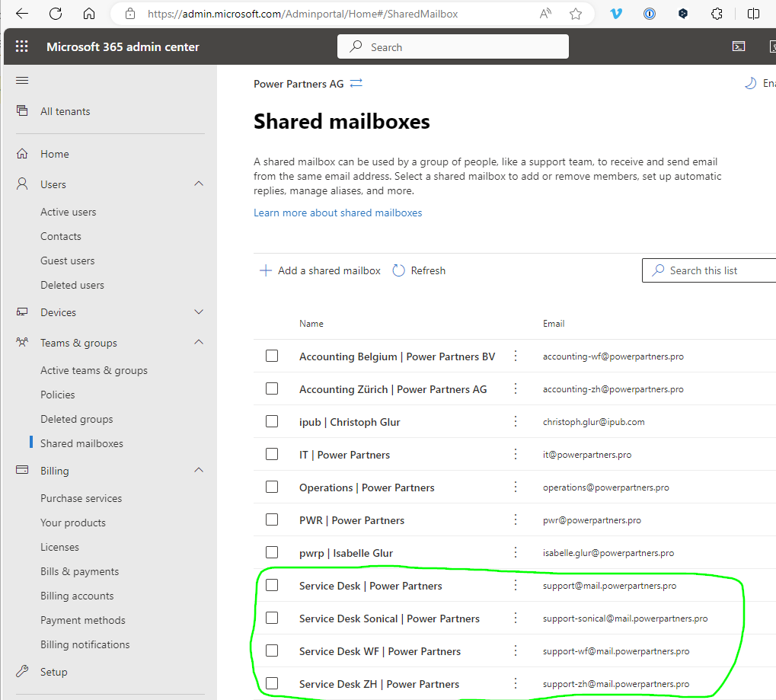Viewport: 776px width, 700px height.
Task: Switch tenant using arrows beside Power Partners AG
Action: tap(356, 83)
